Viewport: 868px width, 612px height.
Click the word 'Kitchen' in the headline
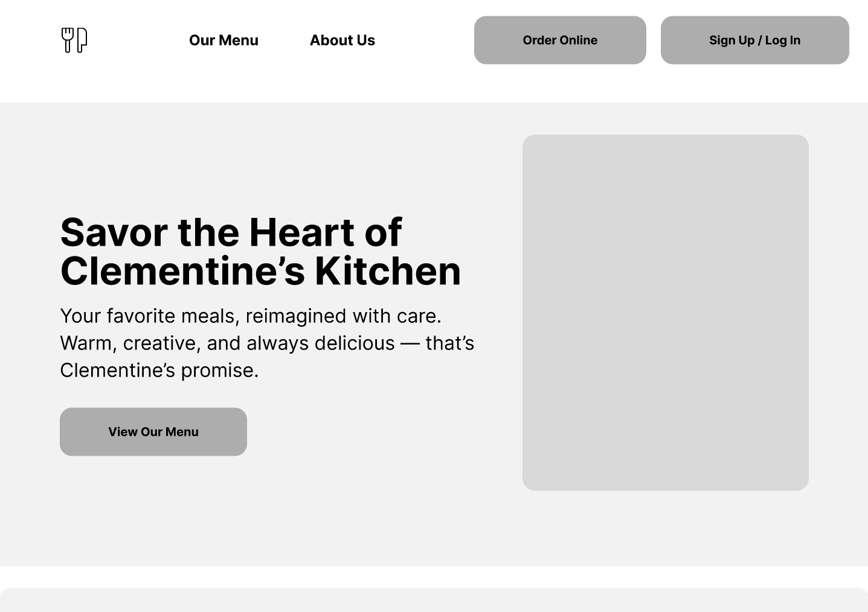pyautogui.click(x=388, y=271)
